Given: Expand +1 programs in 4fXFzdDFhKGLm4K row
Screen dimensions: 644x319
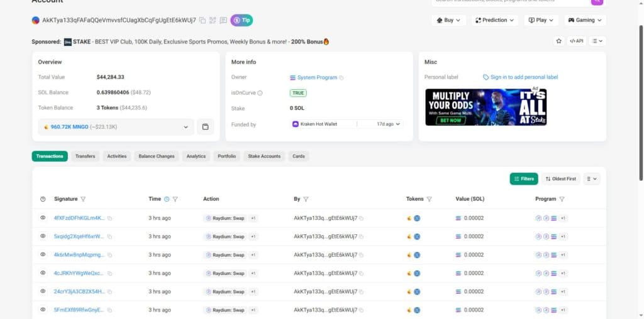Looking at the screenshot, I should 563,218.
